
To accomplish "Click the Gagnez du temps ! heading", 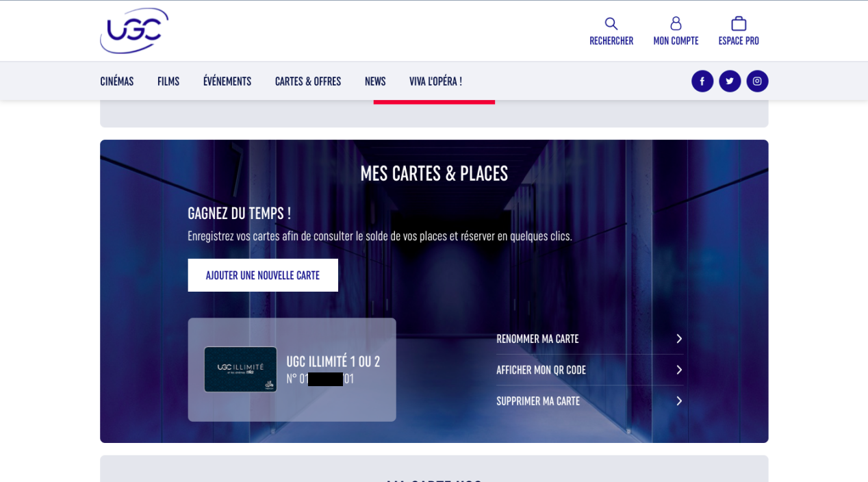I will [x=240, y=213].
